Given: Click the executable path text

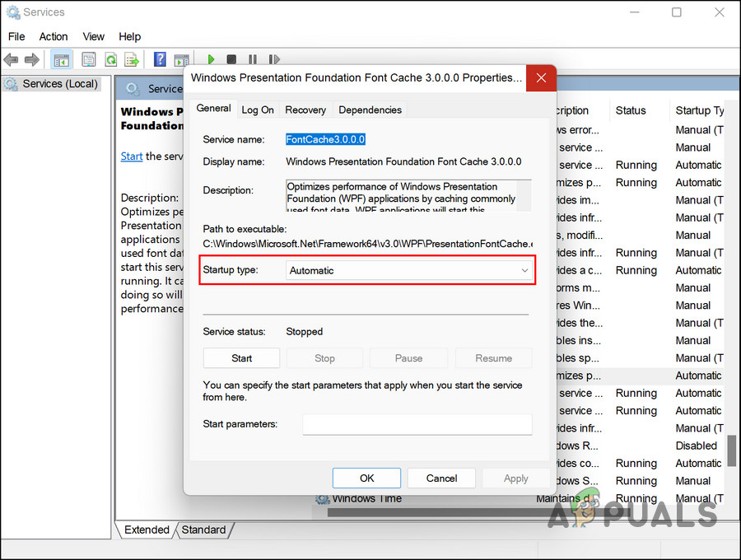Looking at the screenshot, I should pos(368,244).
